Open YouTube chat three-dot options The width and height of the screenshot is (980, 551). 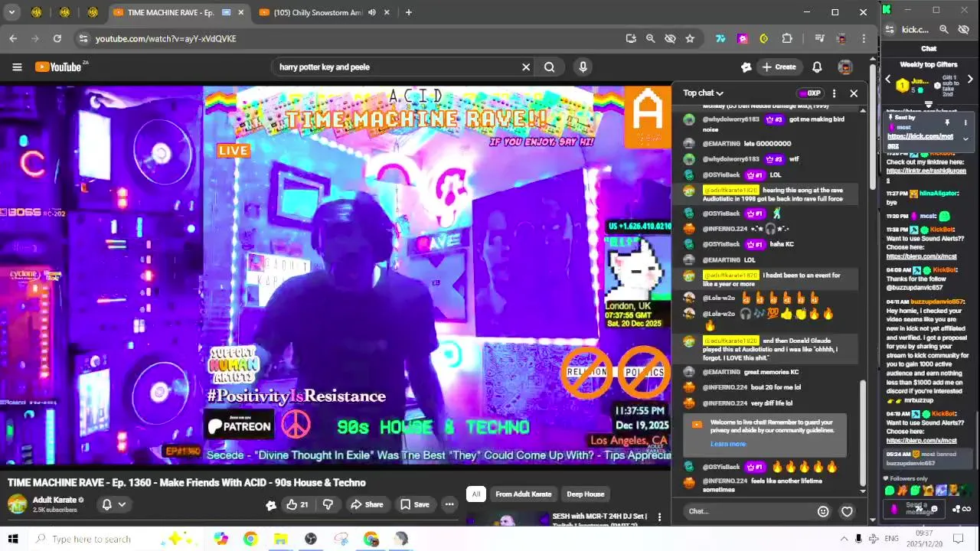pyautogui.click(x=834, y=93)
